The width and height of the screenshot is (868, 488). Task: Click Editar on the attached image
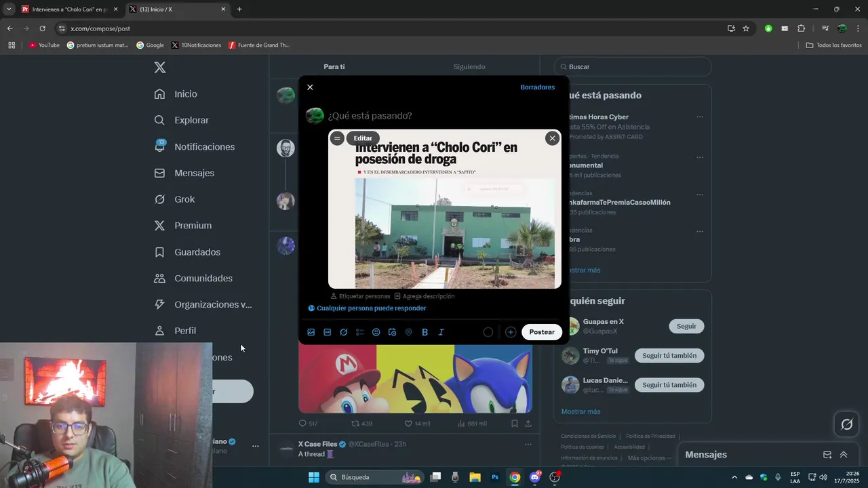(x=363, y=138)
